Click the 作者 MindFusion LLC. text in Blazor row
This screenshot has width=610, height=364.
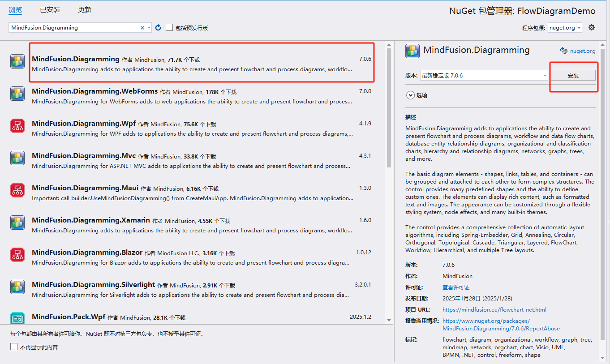click(172, 253)
